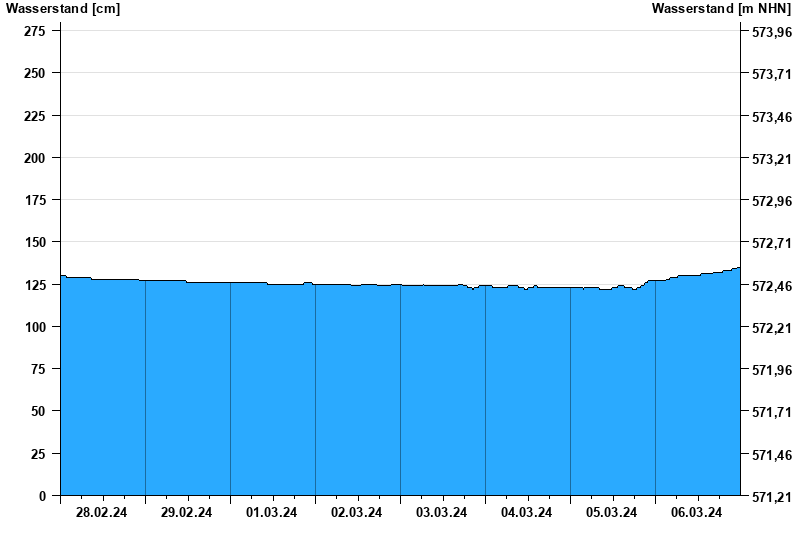Click the 125 tick on left axis
This screenshot has height=550, width=800.
(x=34, y=285)
